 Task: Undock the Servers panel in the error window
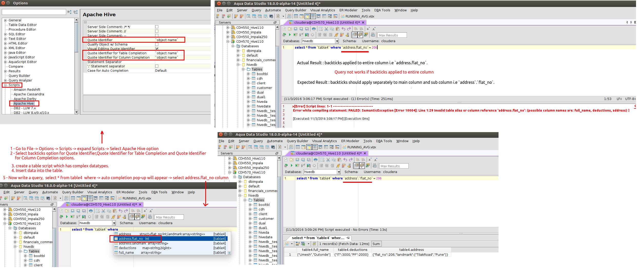[x=275, y=23]
